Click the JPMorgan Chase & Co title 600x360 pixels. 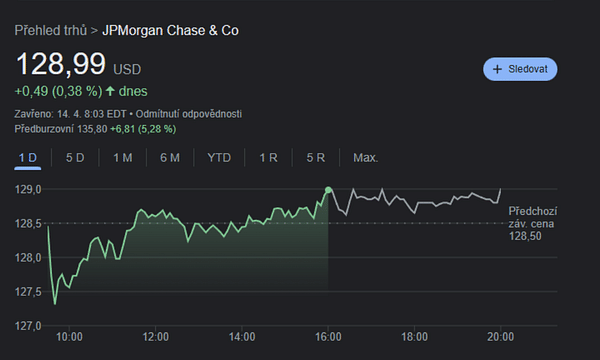coord(170,31)
